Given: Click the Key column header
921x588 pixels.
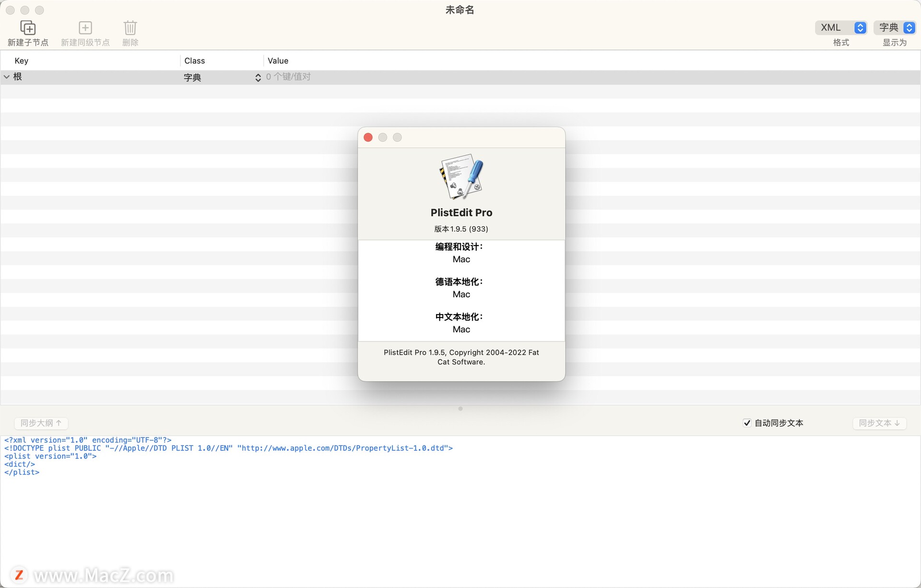Looking at the screenshot, I should (22, 61).
